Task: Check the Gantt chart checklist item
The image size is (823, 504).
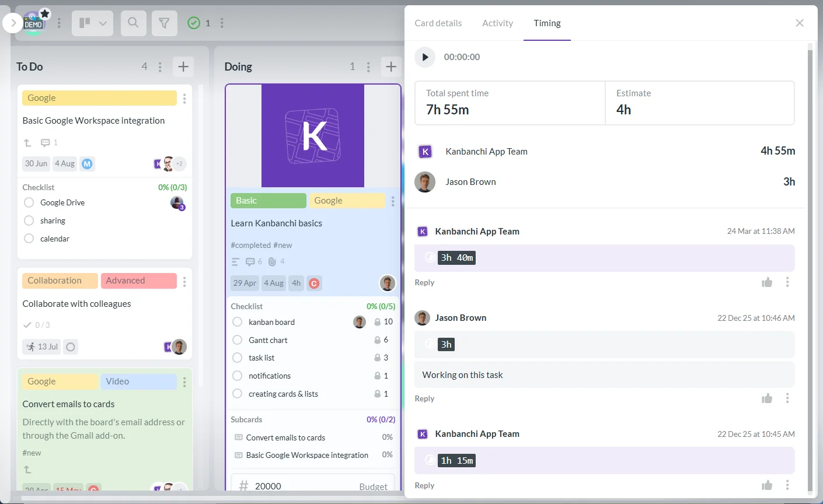Action: (x=237, y=340)
